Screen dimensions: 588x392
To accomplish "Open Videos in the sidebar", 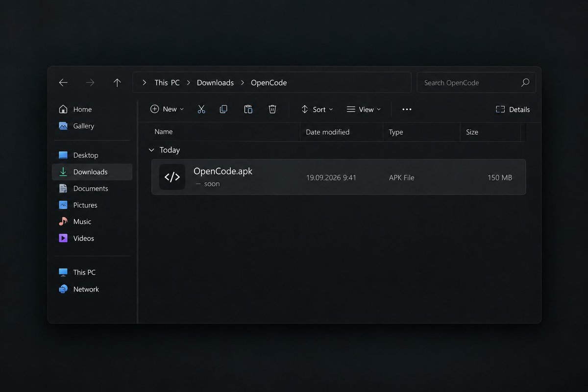I will 92,238.
